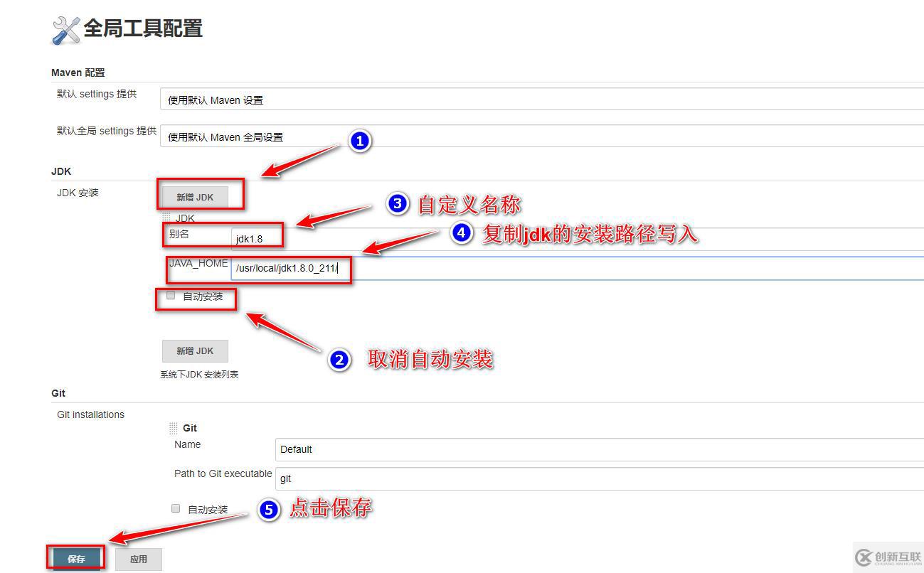Click the Path to Git executable field
Viewport: 924px width, 573px height.
pos(600,478)
